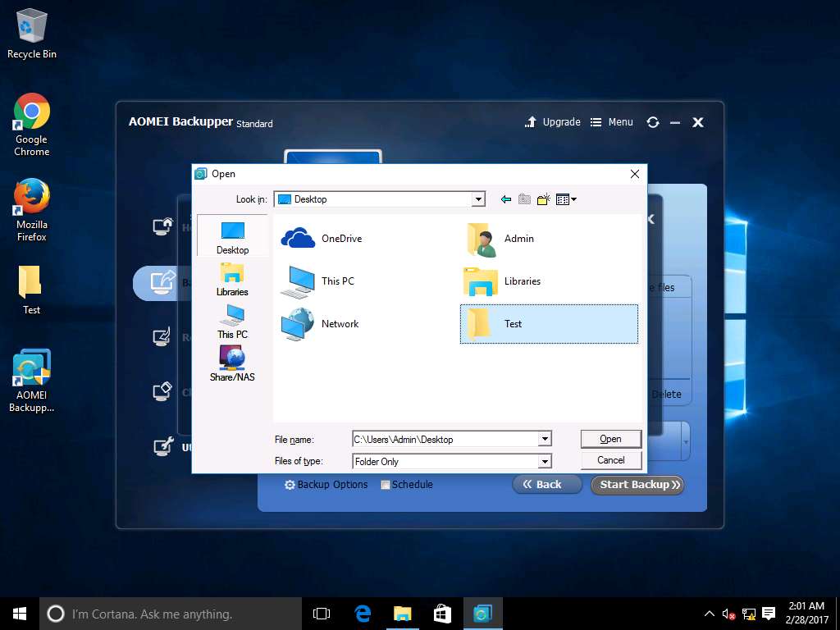840x630 pixels.
Task: Close the Open dialog
Action: [635, 174]
